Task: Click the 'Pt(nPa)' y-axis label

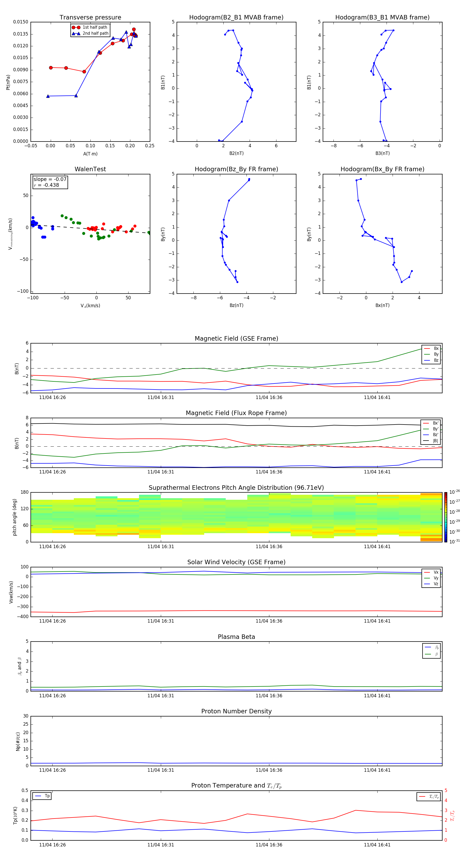Action: (8, 82)
